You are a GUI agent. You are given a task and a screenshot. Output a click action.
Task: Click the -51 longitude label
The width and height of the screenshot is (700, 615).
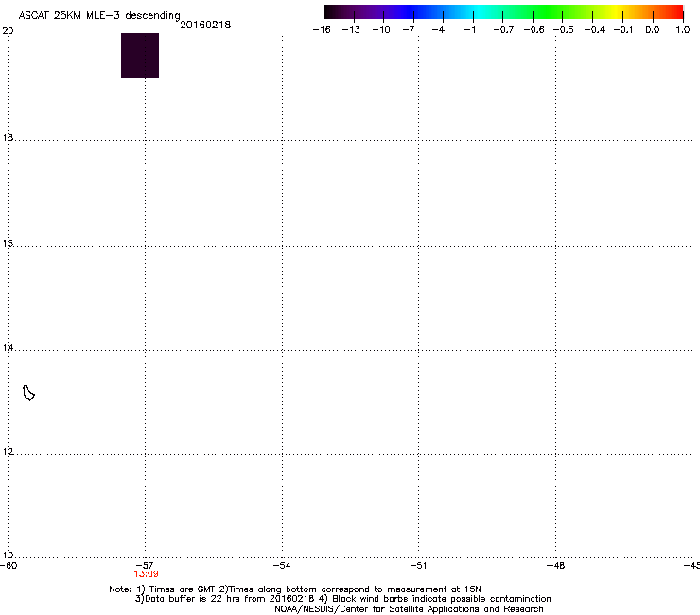(x=418, y=565)
